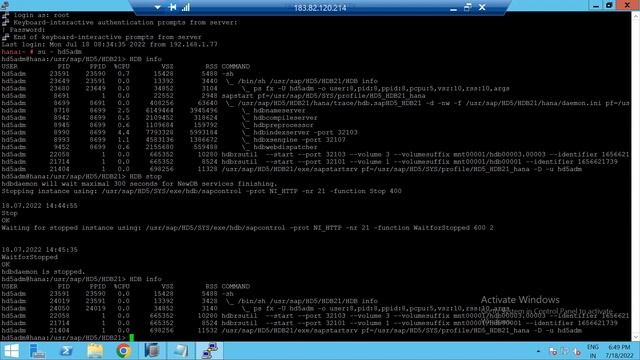Click timestamp '18.07.2022 14:45:35'
640x360 pixels.
coord(39,250)
